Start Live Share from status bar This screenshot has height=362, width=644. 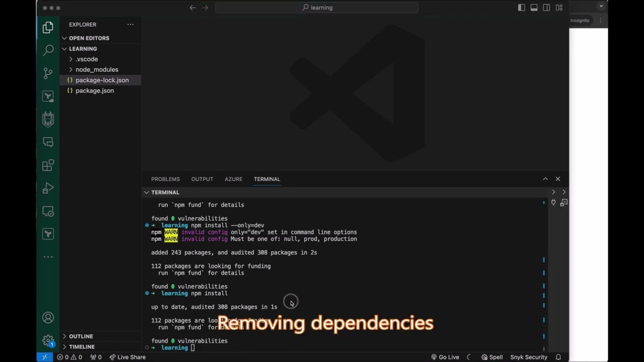(x=128, y=357)
